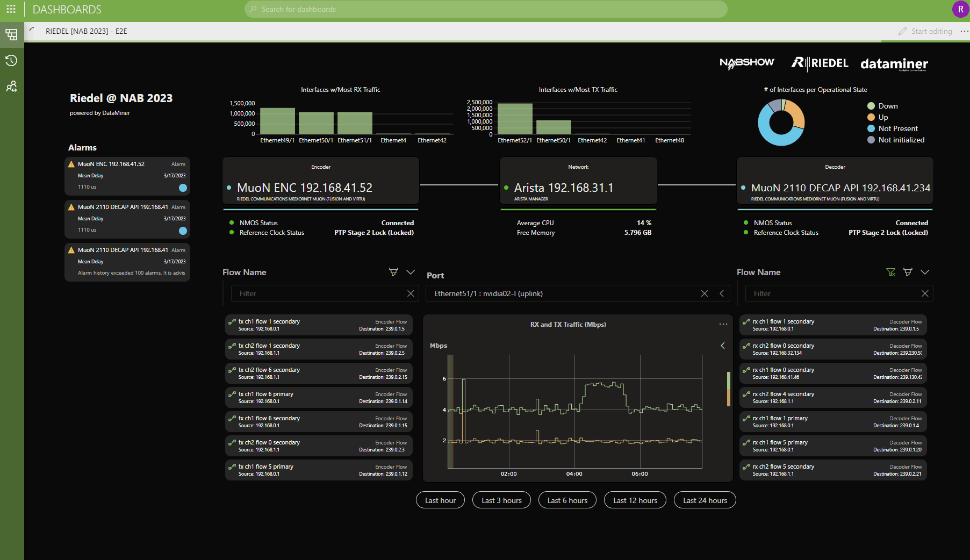
Task: Toggle the Not initialized legend entry
Action: point(896,140)
